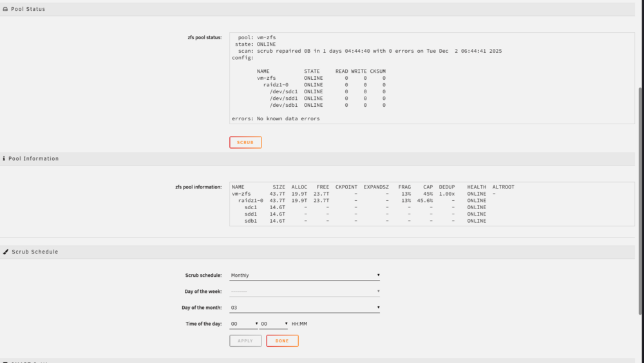Screen dimensions: 644x363
Task: Click the Scrub Schedule brush icon
Action: tap(6, 252)
